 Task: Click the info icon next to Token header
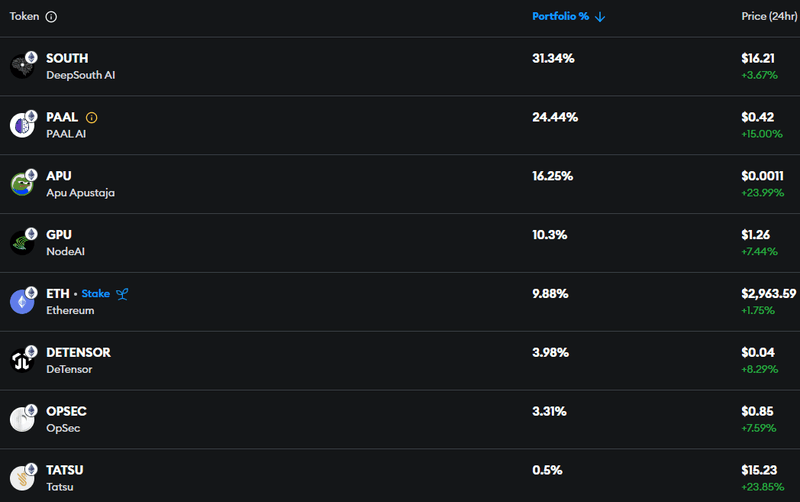[x=51, y=17]
